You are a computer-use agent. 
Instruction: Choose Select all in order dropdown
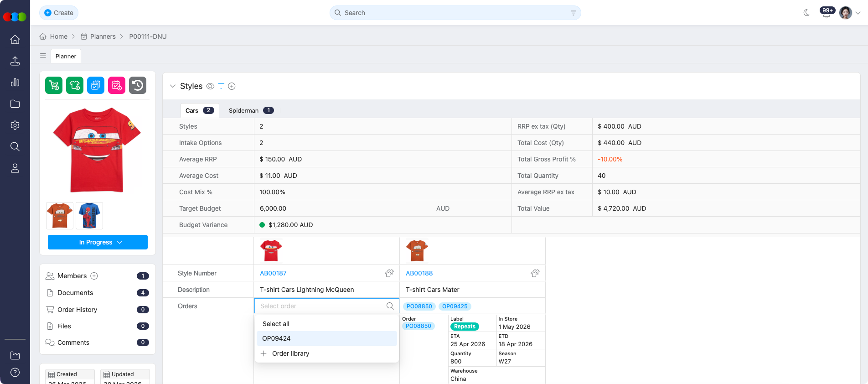point(276,324)
